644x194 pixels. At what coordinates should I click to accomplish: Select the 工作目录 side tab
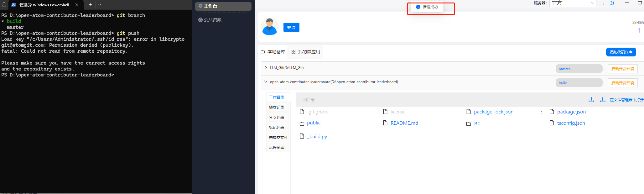pos(278,97)
